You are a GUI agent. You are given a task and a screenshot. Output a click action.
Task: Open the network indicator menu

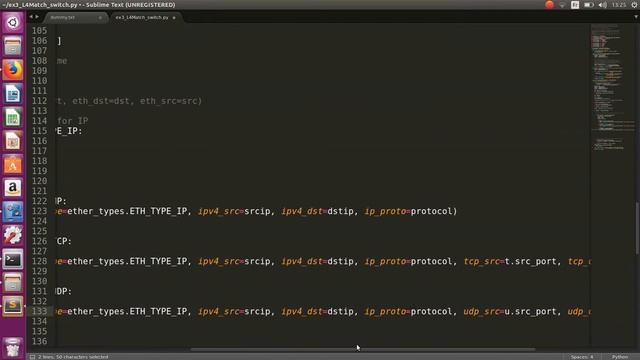[562, 5]
